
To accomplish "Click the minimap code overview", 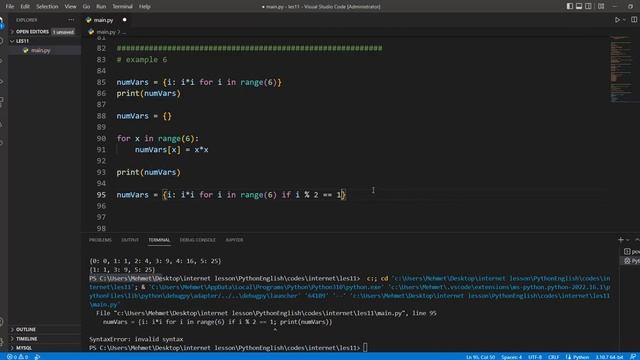I will tap(620, 69).
